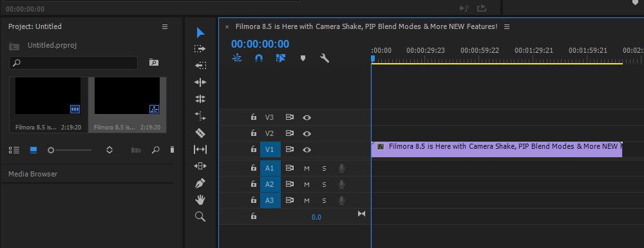
Task: Enable voice-over record on A2
Action: coord(341,185)
